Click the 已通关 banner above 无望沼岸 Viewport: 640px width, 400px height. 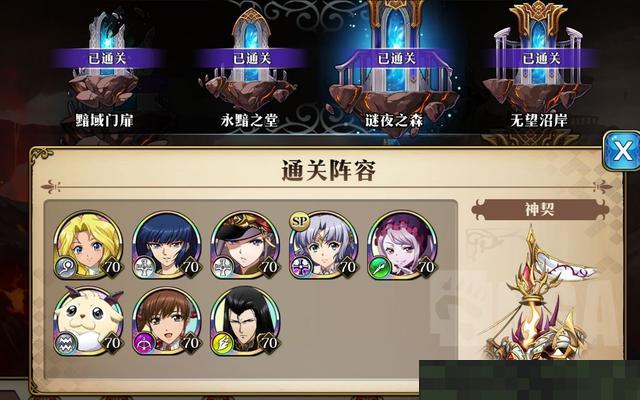pyautogui.click(x=541, y=58)
